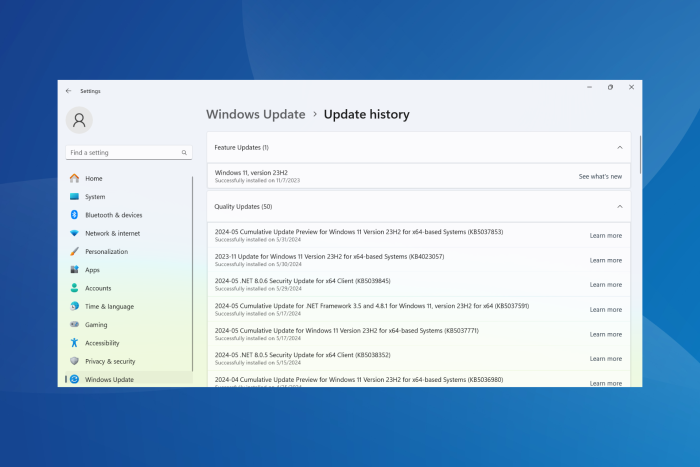Collapse the Quality Updates section
Viewport: 700px width, 467px height.
tap(620, 207)
